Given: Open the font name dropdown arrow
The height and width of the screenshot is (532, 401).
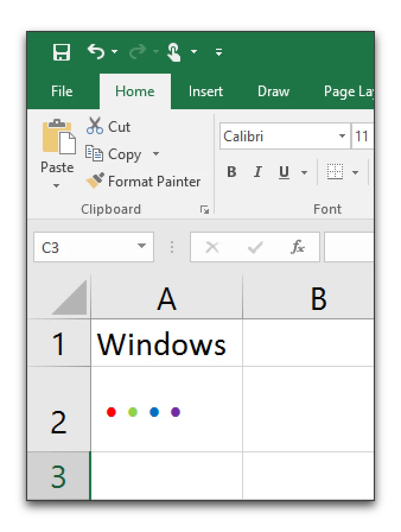Looking at the screenshot, I should click(x=342, y=136).
